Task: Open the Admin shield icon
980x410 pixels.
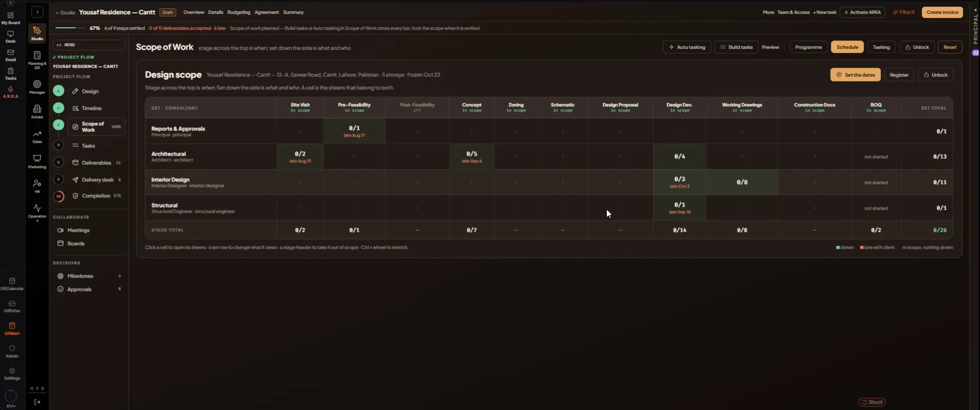Action: [x=12, y=351]
